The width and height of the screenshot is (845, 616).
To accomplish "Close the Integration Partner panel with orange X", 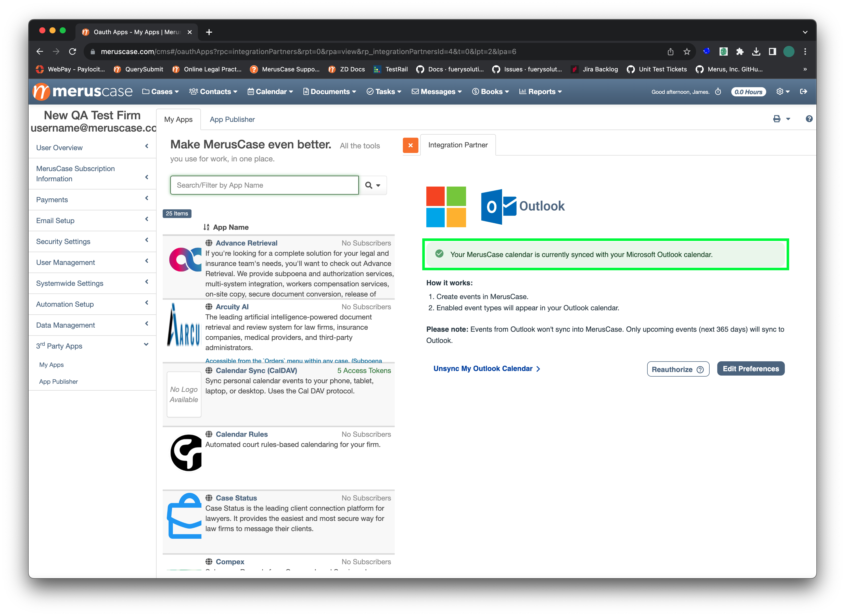I will coord(410,145).
